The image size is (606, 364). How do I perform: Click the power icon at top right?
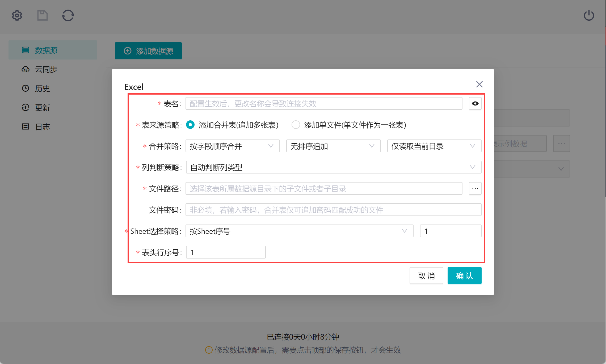(x=589, y=16)
